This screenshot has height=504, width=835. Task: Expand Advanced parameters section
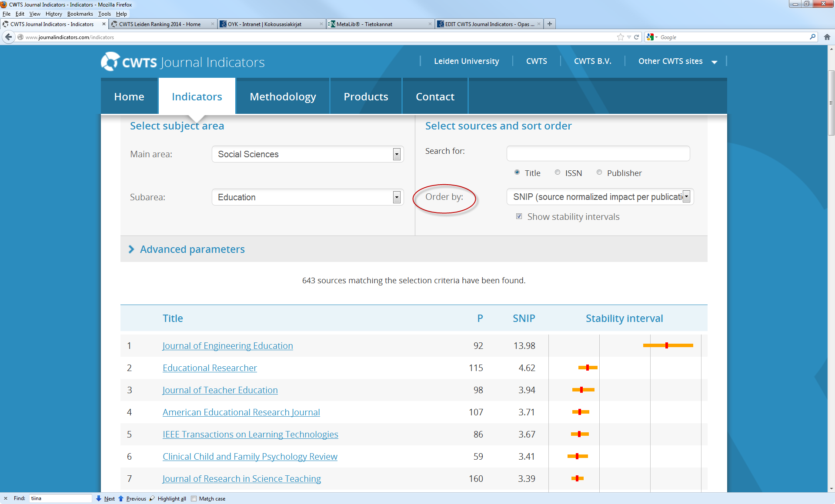coord(192,249)
